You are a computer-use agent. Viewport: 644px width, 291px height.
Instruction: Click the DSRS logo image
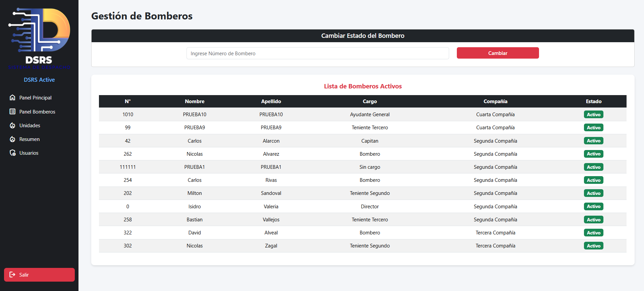pos(39,39)
